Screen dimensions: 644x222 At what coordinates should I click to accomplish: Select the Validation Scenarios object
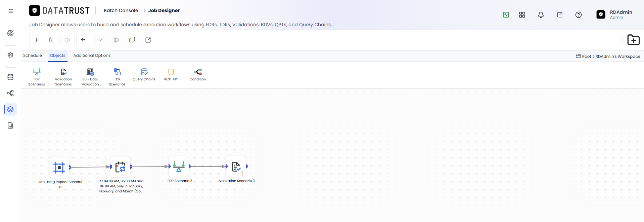pyautogui.click(x=63, y=77)
